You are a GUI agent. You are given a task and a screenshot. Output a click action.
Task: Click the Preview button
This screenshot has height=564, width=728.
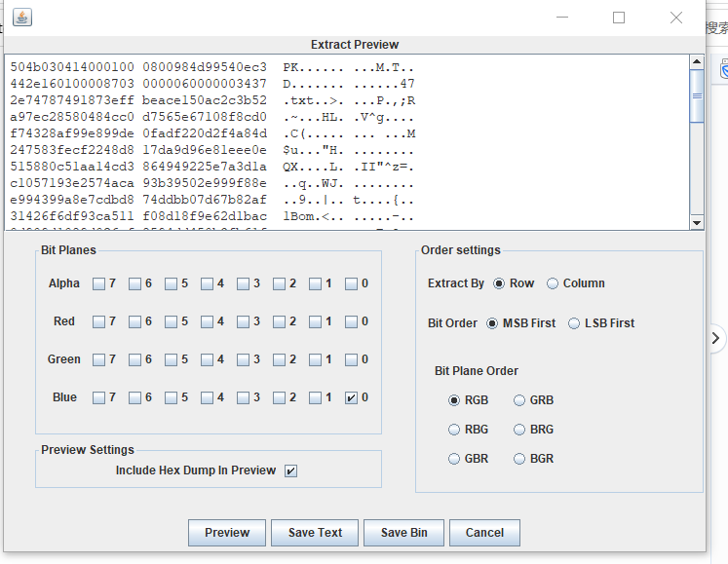pos(227,533)
